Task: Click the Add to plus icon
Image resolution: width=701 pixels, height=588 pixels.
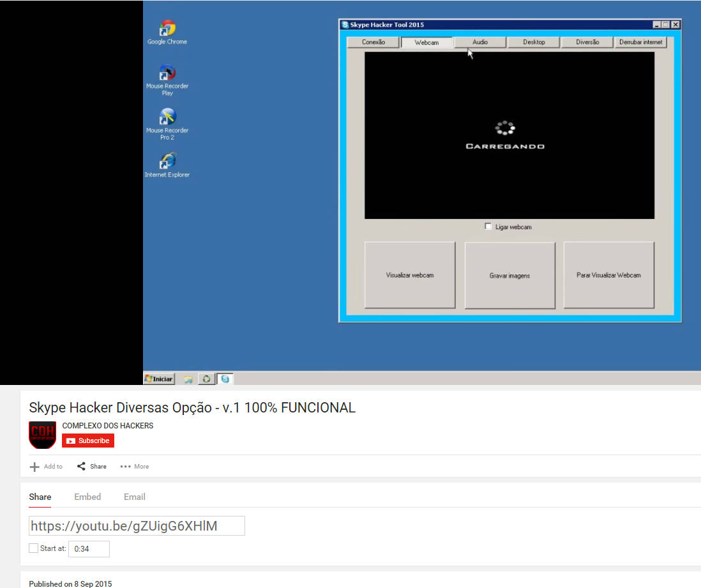Action: [34, 467]
